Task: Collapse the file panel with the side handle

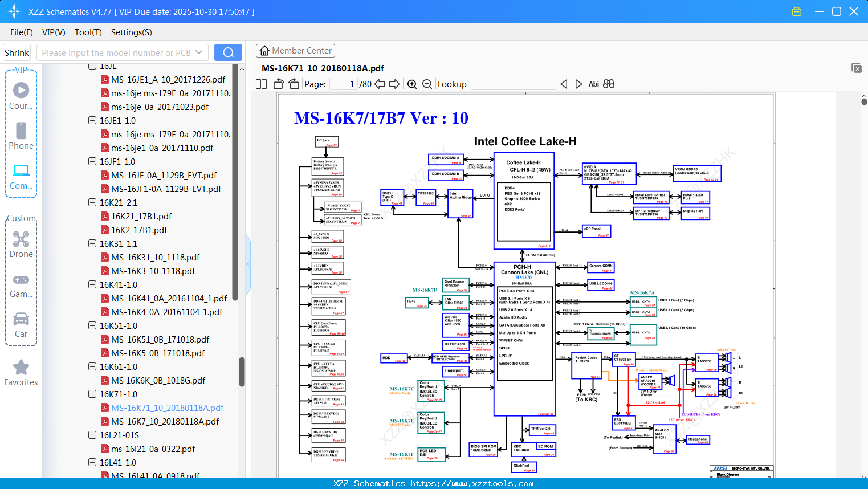Action: pos(248,263)
